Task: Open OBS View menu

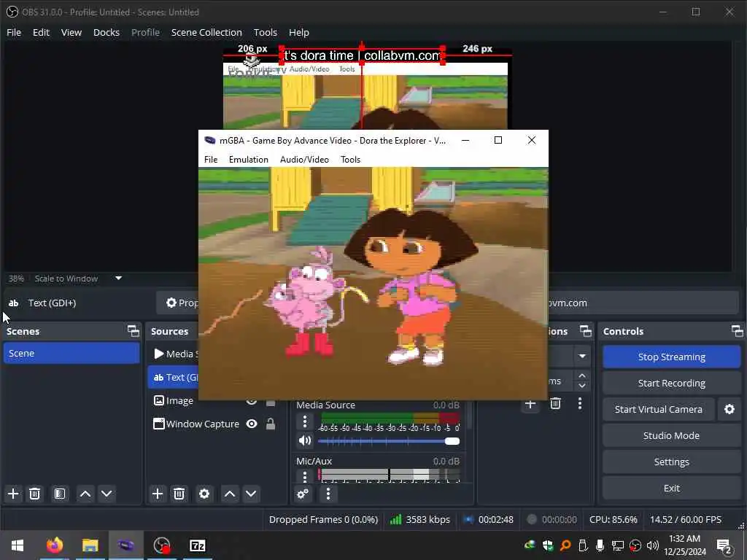Action: tap(71, 32)
